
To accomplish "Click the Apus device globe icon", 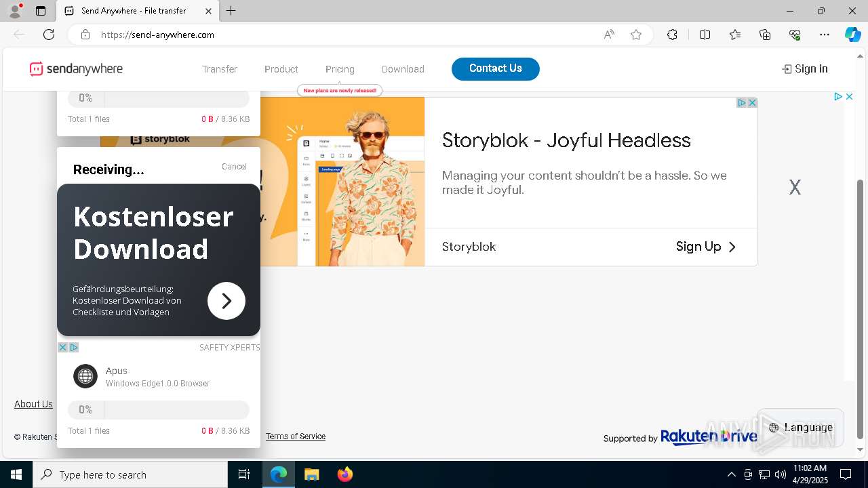I will tap(85, 376).
